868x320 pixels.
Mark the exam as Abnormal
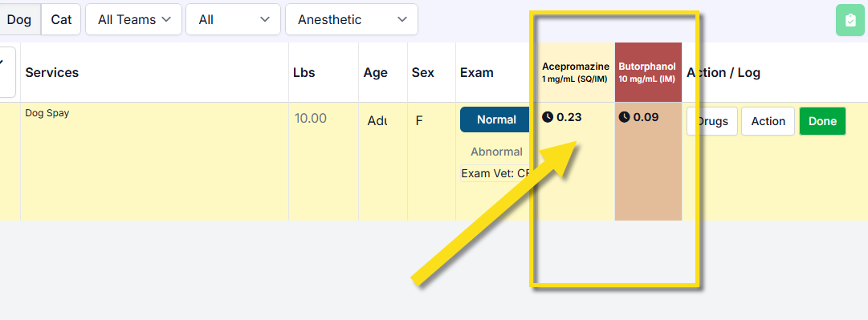coord(496,152)
